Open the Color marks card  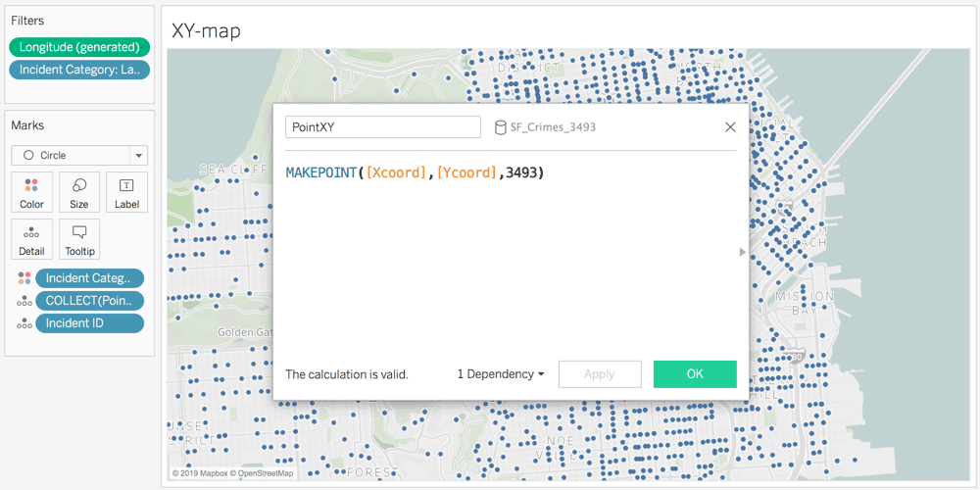pos(31,192)
